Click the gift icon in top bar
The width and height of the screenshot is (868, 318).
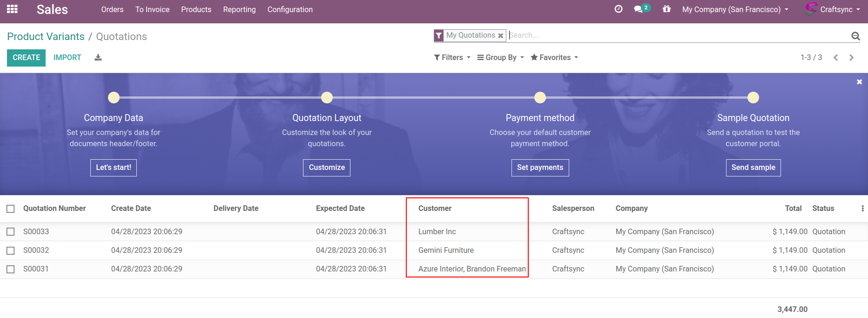666,9
